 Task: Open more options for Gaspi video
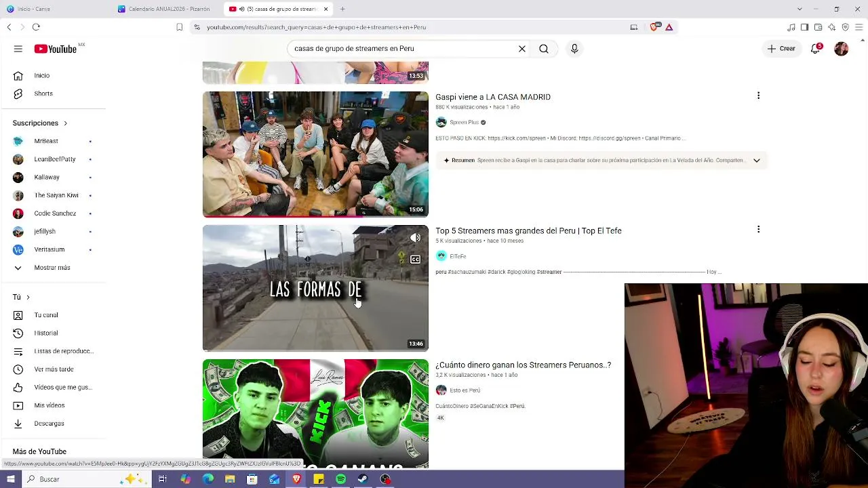[758, 96]
